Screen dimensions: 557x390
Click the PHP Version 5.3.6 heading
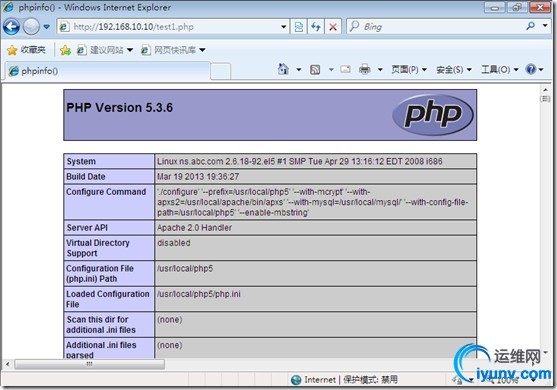[x=120, y=108]
